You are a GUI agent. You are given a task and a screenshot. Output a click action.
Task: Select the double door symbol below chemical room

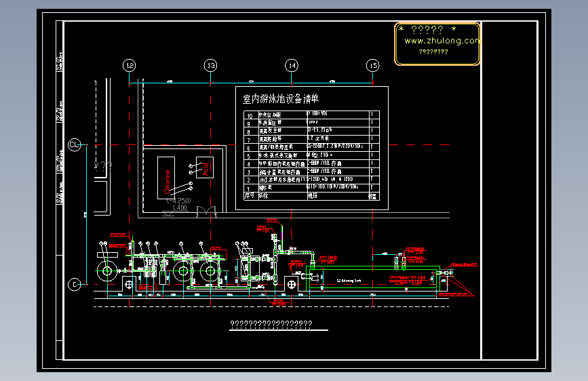click(x=207, y=212)
